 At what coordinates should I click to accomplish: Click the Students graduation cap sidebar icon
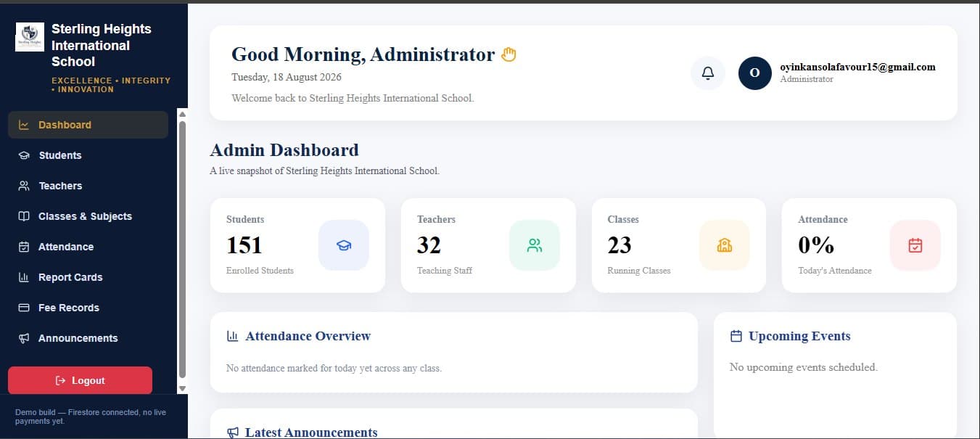24,155
